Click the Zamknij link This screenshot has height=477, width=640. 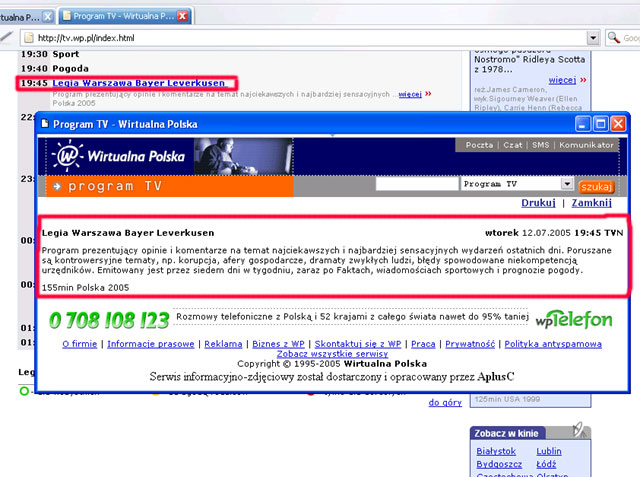tap(591, 203)
